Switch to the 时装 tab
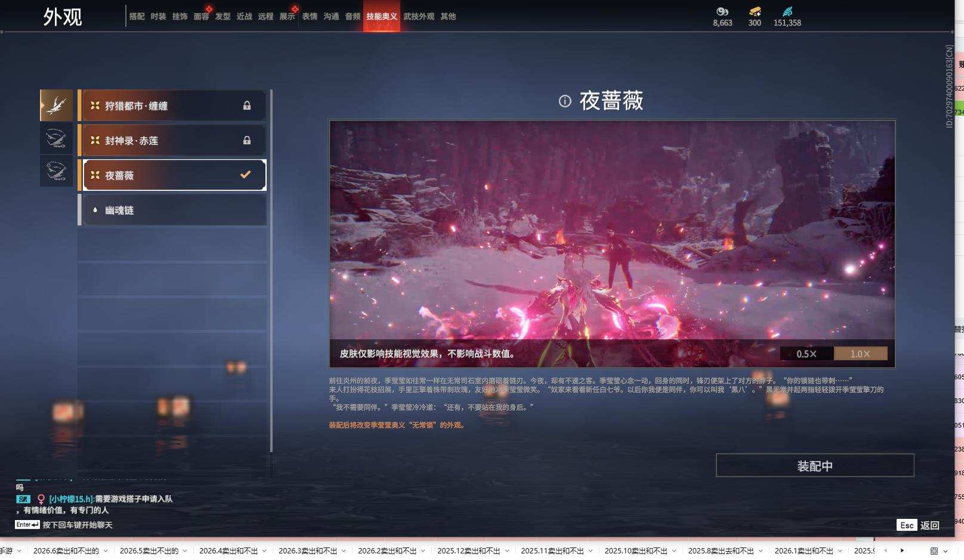Viewport: 964px width, 560px height. pos(158,17)
